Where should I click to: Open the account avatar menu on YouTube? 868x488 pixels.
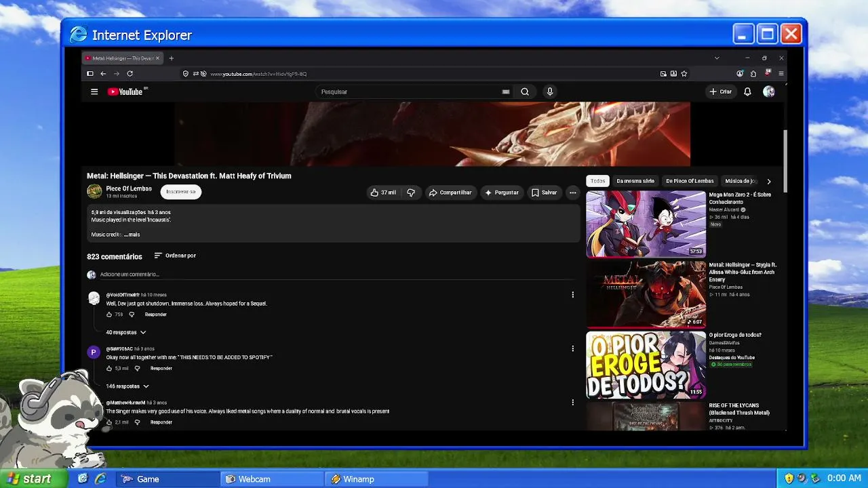click(768, 91)
